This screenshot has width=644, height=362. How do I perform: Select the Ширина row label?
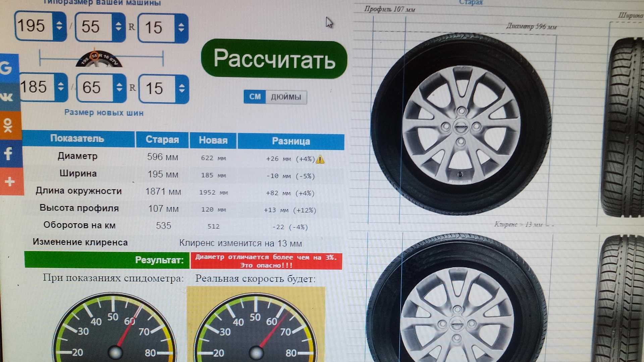point(78,174)
